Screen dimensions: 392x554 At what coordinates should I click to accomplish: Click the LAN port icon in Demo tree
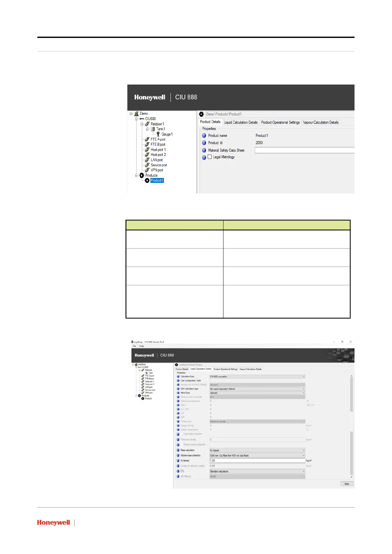point(147,160)
